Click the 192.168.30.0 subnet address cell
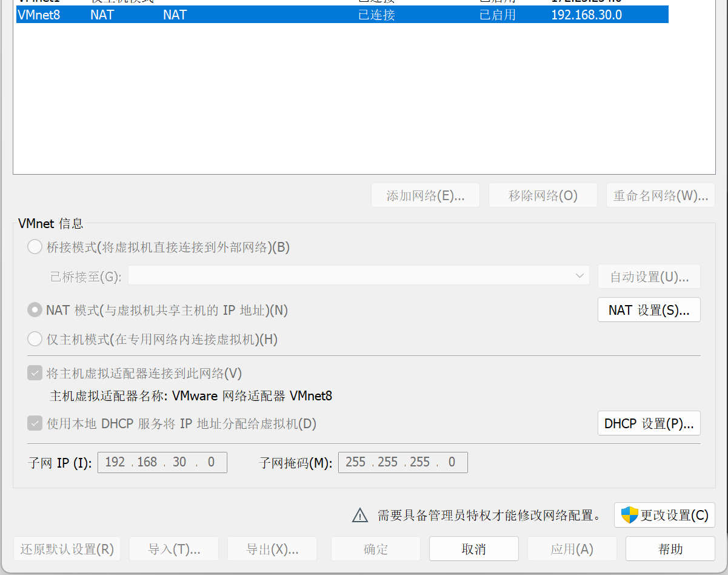This screenshot has height=575, width=728. [586, 15]
